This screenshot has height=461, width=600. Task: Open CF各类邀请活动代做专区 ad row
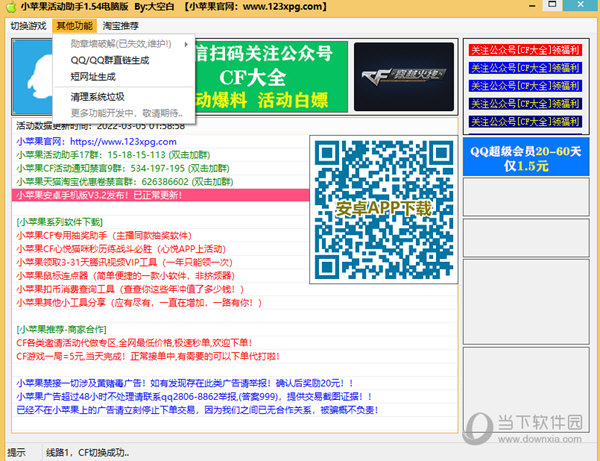click(x=235, y=343)
